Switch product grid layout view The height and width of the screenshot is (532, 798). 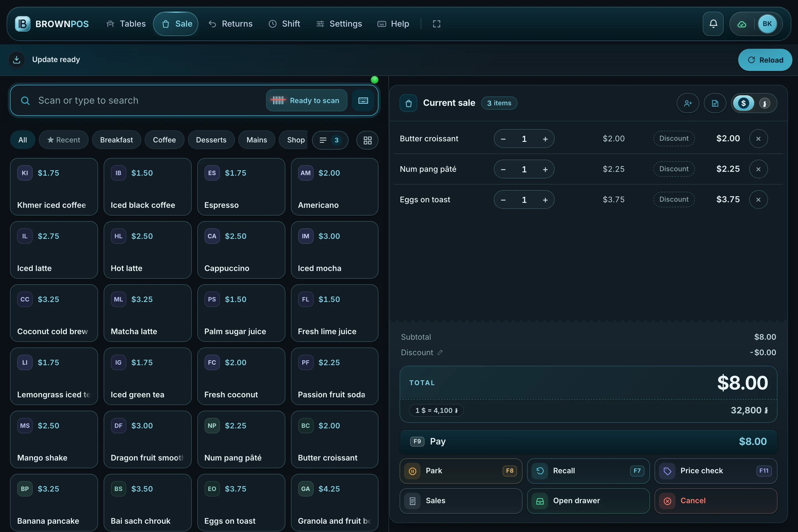point(367,140)
